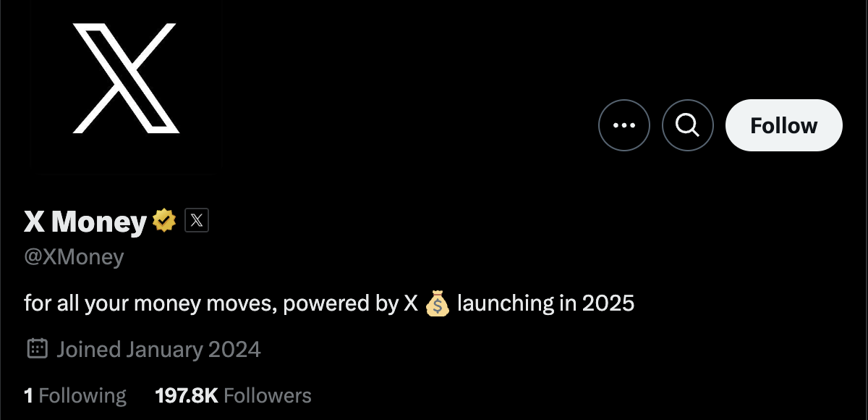Click the magnifying glass search button
The height and width of the screenshot is (420, 868).
tap(687, 125)
